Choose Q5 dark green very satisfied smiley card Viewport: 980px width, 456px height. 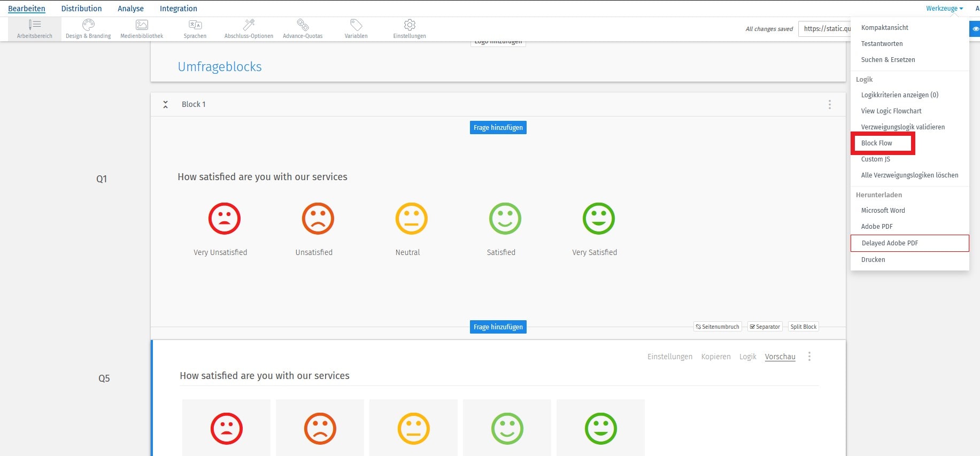click(600, 428)
